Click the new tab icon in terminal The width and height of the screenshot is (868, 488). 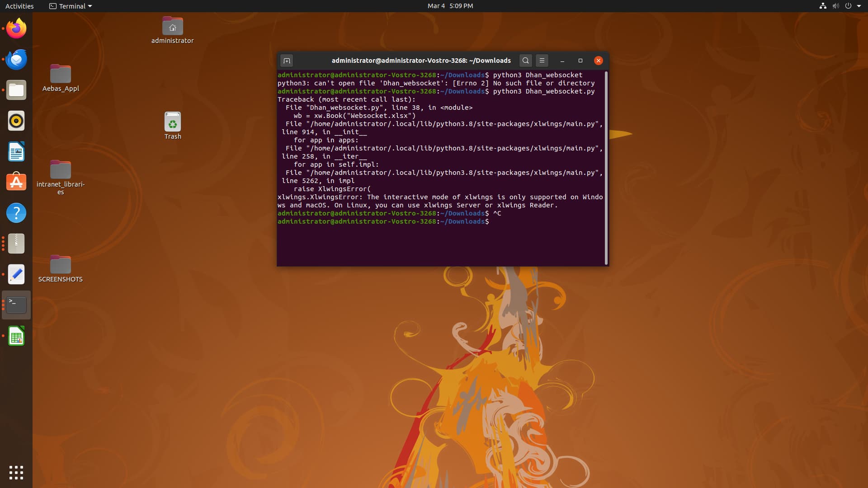pos(287,61)
